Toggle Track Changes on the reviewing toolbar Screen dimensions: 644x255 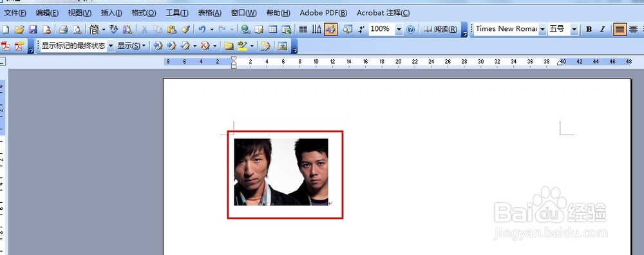tap(266, 46)
